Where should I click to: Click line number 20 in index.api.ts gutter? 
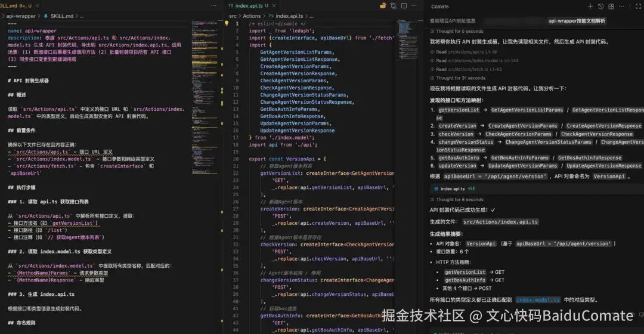coord(236,159)
